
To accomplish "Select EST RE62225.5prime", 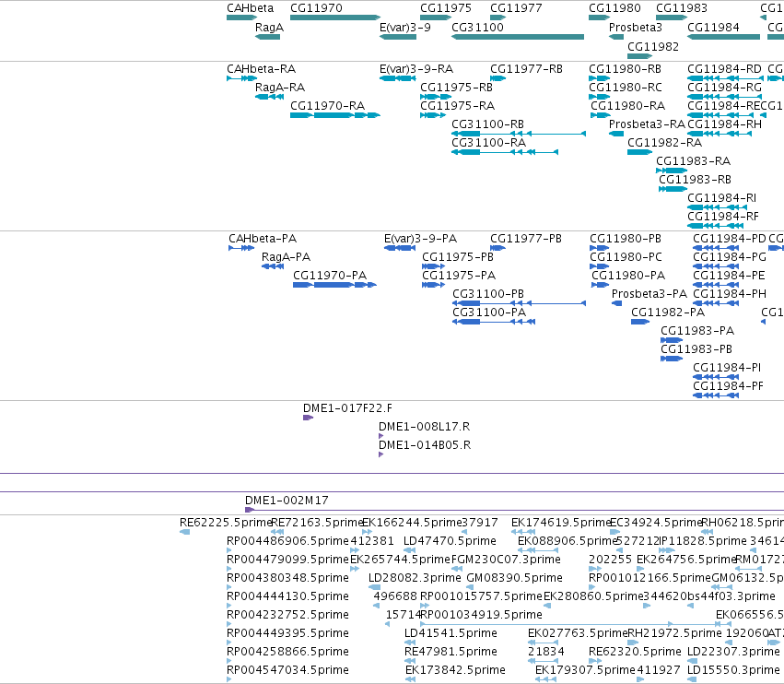I will (226, 523).
